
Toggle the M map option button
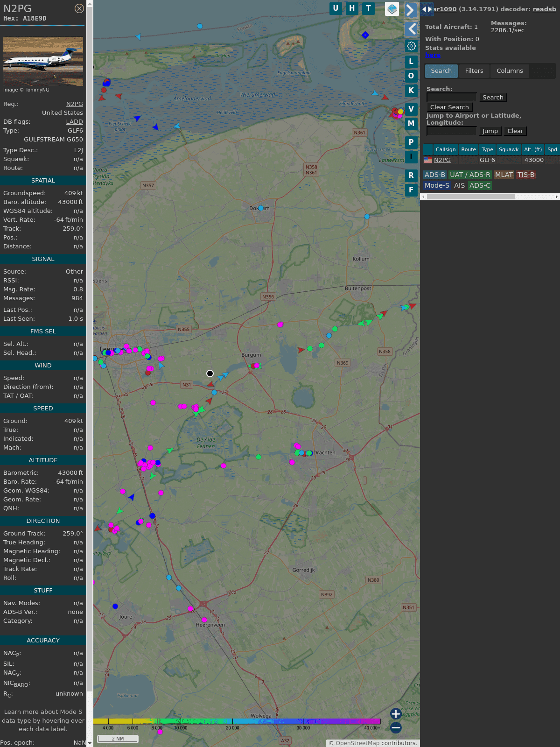pos(411,124)
